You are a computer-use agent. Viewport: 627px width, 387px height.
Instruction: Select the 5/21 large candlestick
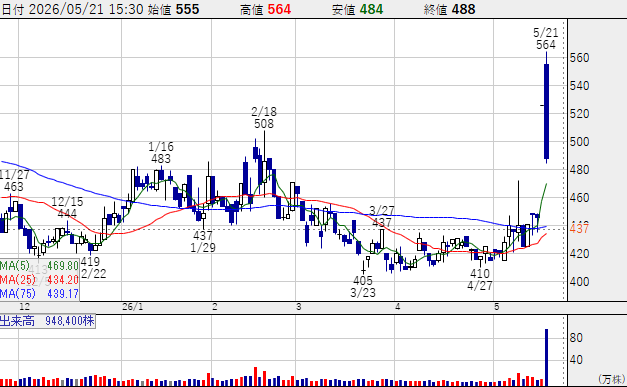click(547, 108)
